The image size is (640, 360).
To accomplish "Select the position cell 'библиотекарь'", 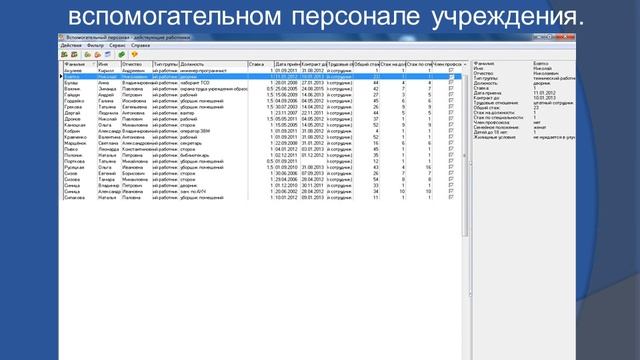I will coord(213,155).
